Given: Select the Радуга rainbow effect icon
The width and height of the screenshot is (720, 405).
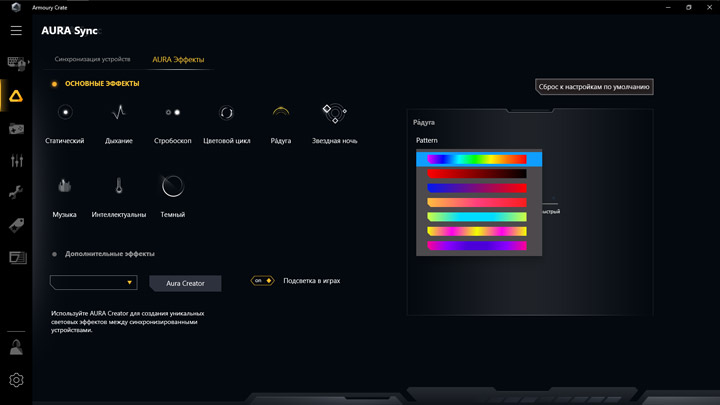Looking at the screenshot, I should (x=281, y=112).
